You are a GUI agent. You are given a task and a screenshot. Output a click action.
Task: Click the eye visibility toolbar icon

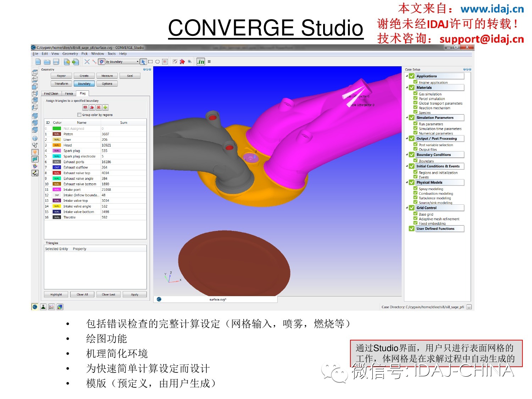(189, 62)
